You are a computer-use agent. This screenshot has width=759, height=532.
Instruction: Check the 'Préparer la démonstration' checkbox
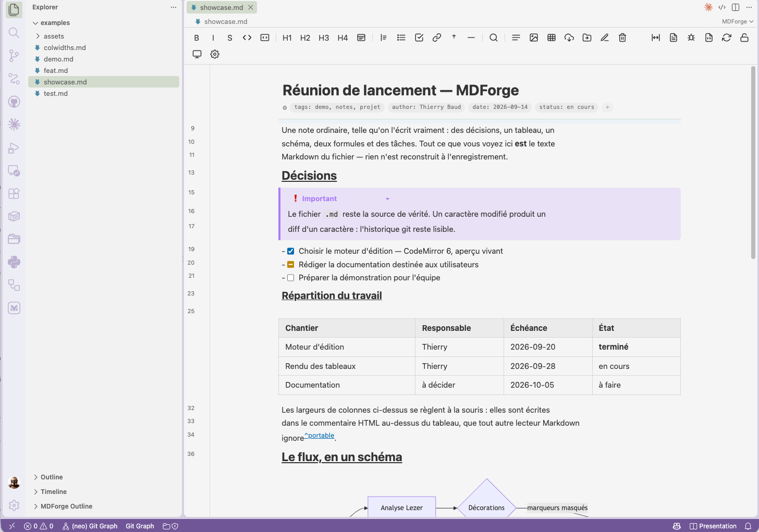(291, 278)
